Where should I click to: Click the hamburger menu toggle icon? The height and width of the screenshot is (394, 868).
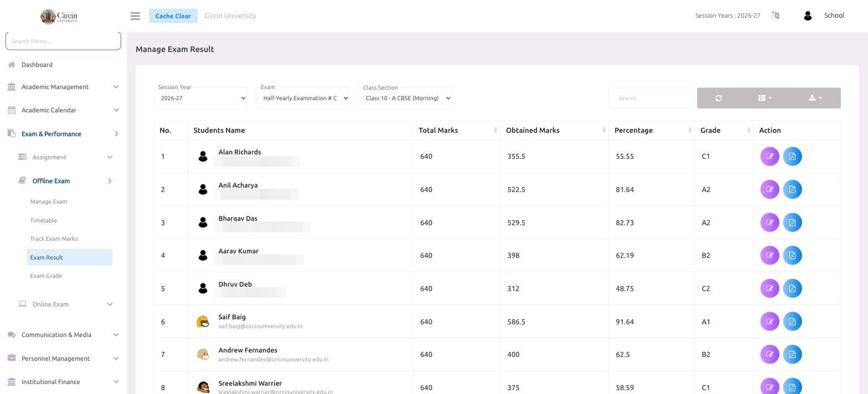pyautogui.click(x=135, y=16)
